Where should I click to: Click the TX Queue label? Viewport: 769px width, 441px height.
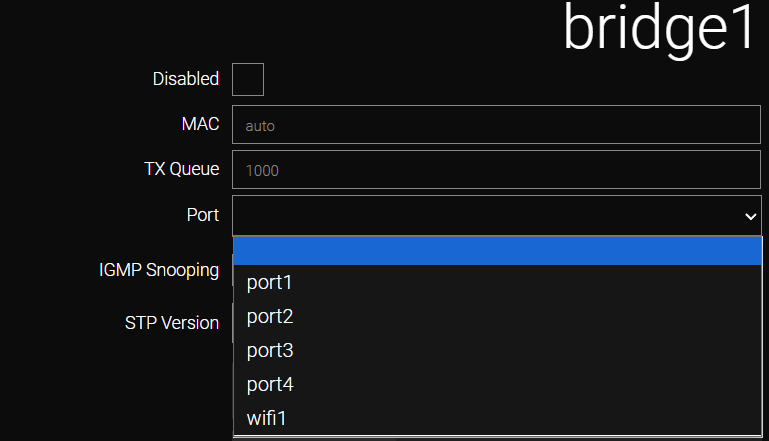tap(181, 169)
